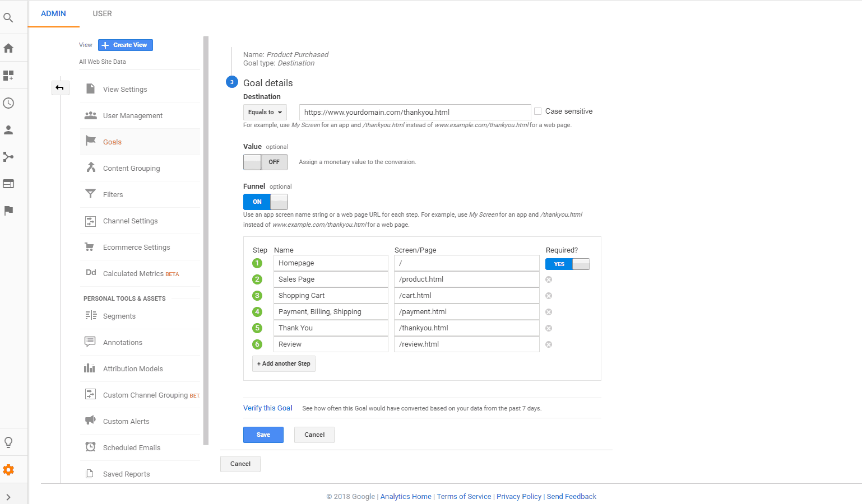Screen dimensions: 862x504
Task: Click Cancel next to Save
Action: [314, 435]
